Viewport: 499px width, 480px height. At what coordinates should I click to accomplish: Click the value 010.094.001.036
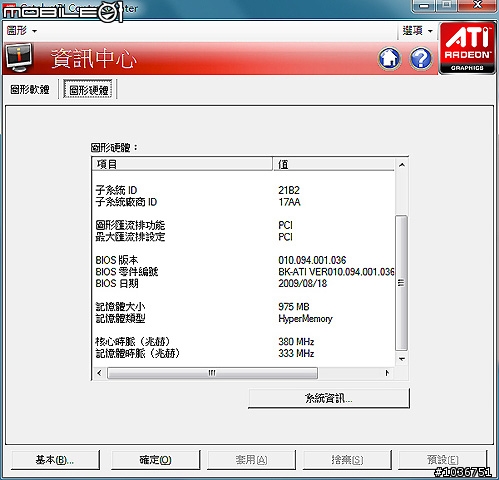312,260
